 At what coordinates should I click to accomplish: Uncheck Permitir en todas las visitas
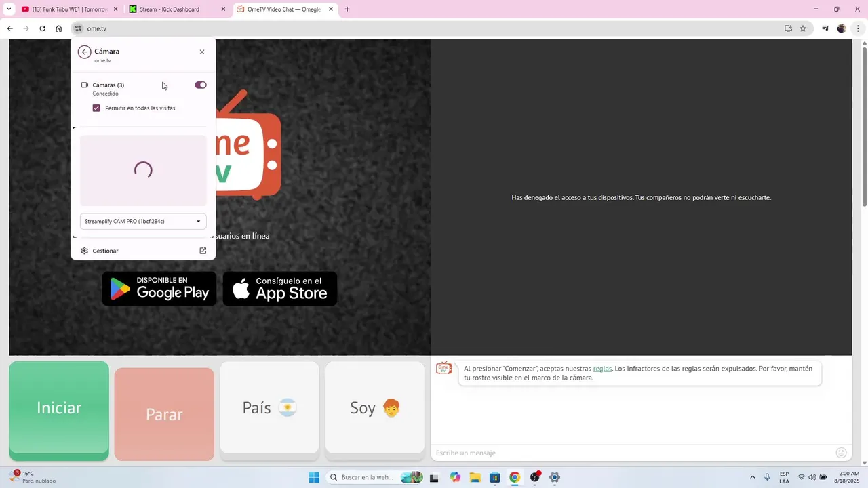96,108
